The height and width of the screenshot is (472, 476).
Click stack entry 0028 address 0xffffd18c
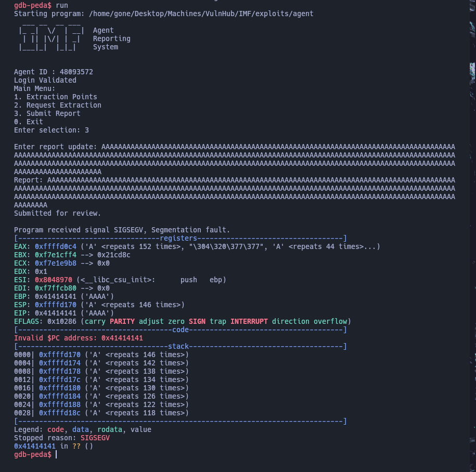(x=60, y=413)
